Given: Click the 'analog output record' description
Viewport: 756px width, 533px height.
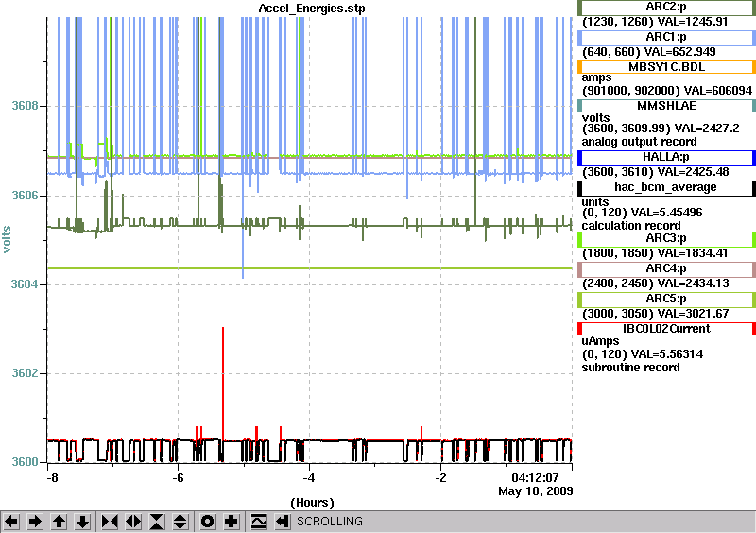Looking at the screenshot, I should (639, 142).
